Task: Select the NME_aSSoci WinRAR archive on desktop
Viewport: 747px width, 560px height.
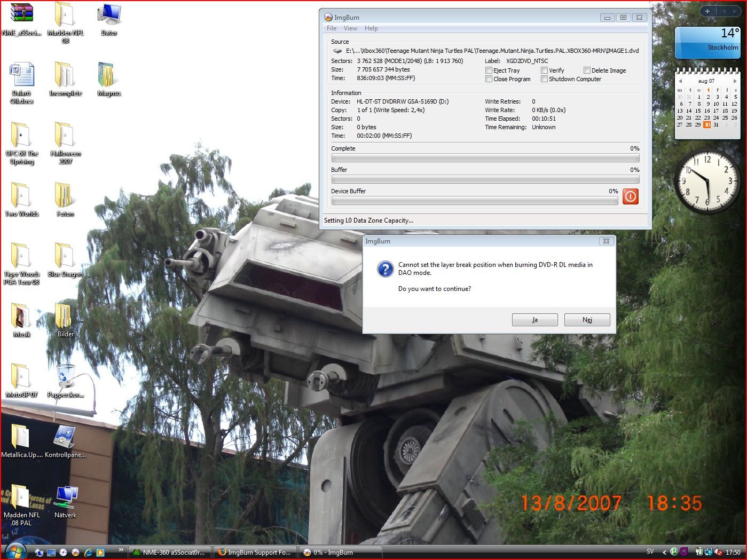Action: (21, 20)
